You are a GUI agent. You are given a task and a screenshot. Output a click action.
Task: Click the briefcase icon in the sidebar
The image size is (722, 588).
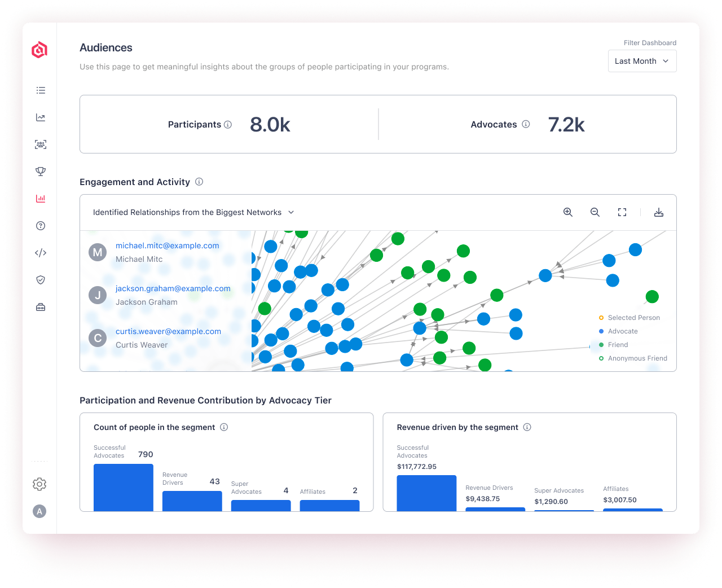coord(40,306)
